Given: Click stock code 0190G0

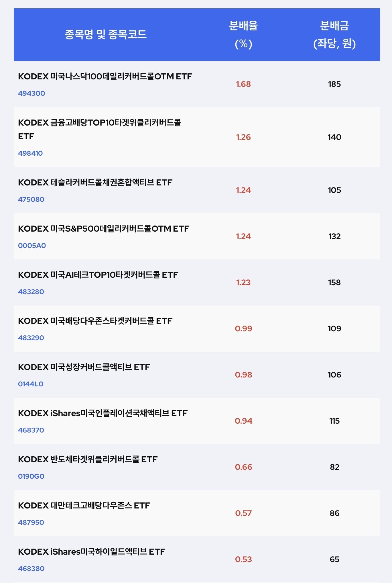Looking at the screenshot, I should (x=31, y=476).
